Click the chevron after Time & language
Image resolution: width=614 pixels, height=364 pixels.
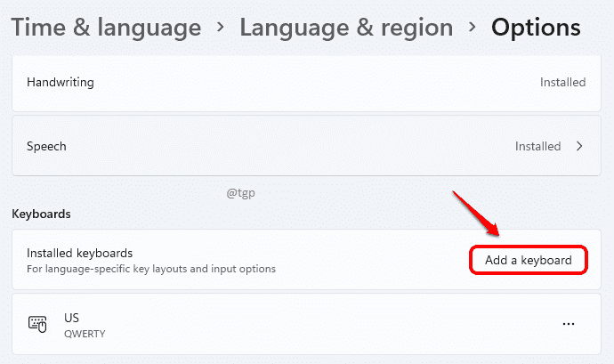pos(221,28)
